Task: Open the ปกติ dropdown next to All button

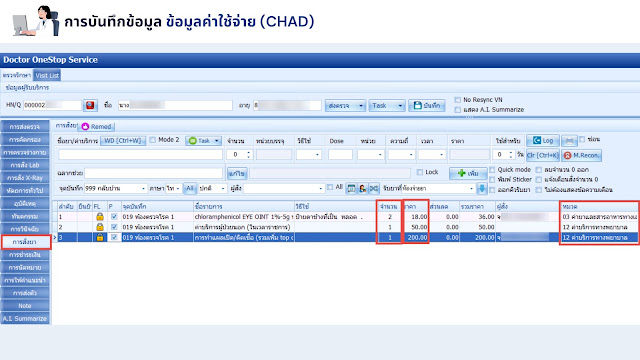Action: [223, 189]
